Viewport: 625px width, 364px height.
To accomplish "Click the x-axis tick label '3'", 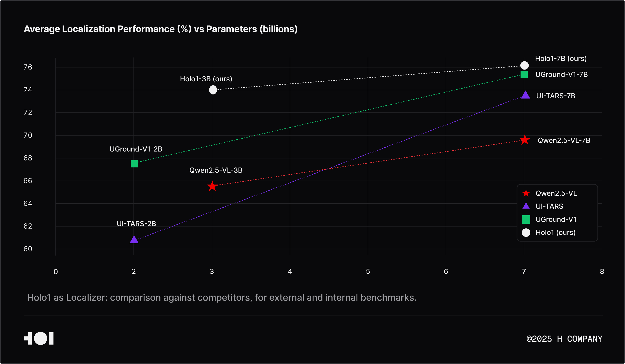I will click(212, 272).
